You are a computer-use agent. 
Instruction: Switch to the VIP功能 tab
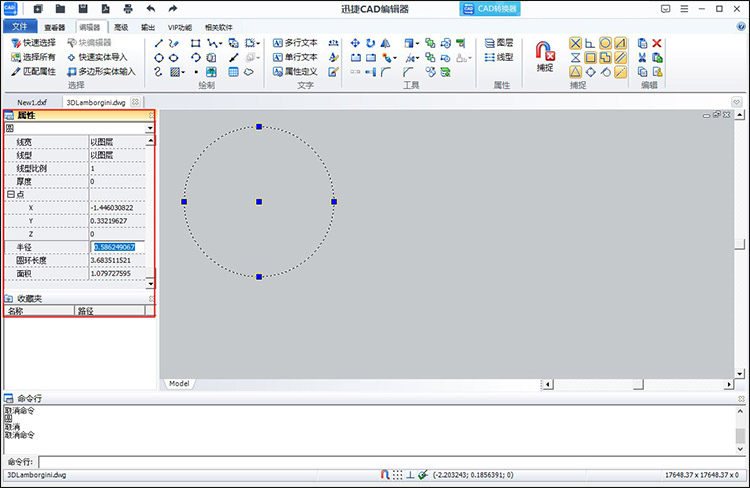[180, 27]
